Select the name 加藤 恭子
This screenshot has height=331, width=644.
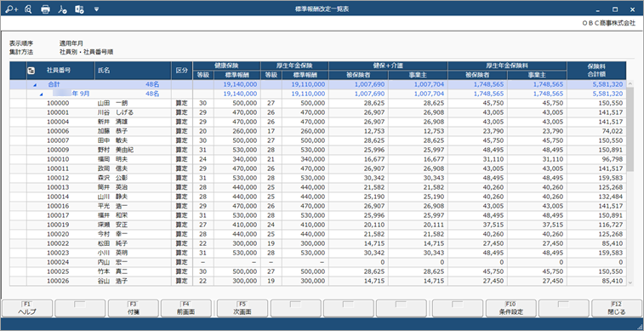click(x=112, y=131)
